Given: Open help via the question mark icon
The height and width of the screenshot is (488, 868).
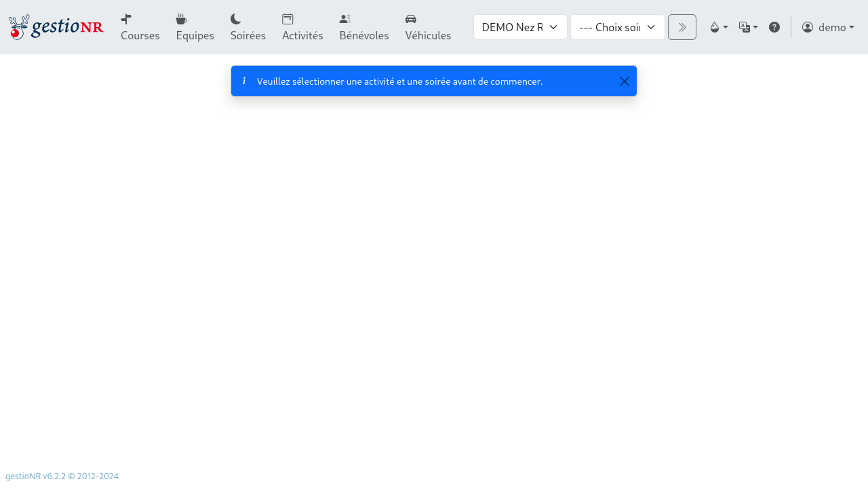Looking at the screenshot, I should (x=774, y=27).
